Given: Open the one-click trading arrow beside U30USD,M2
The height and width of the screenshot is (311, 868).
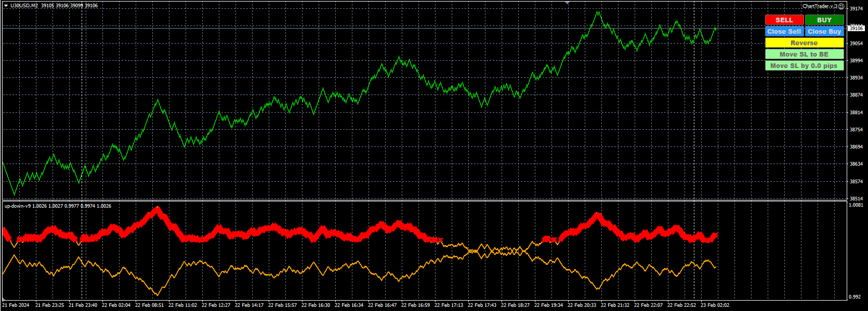Looking at the screenshot, I should tap(6, 6).
